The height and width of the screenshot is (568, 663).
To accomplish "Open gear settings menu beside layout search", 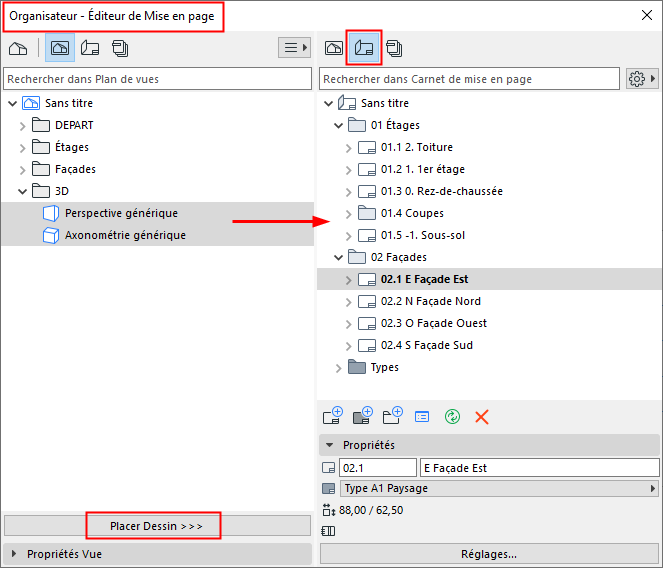I will point(642,79).
